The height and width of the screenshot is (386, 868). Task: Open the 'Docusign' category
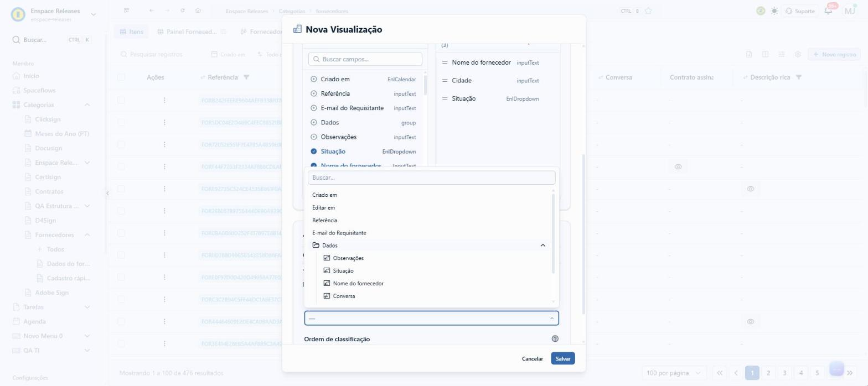pyautogui.click(x=48, y=148)
